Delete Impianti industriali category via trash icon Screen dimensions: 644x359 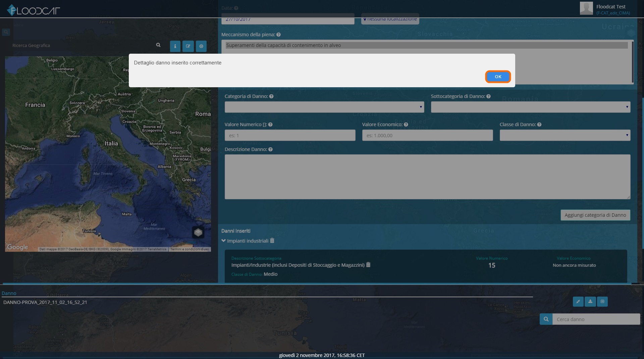pyautogui.click(x=272, y=241)
